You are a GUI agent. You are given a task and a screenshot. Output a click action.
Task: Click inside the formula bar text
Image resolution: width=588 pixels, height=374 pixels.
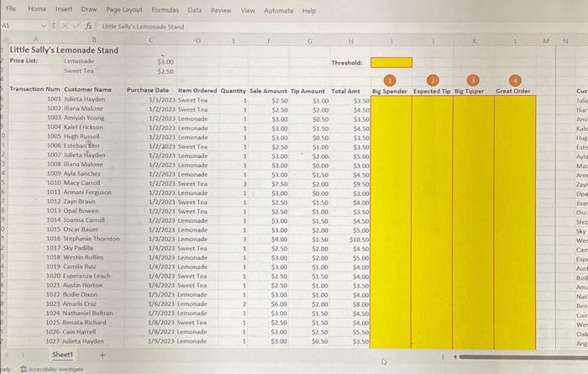coord(143,27)
